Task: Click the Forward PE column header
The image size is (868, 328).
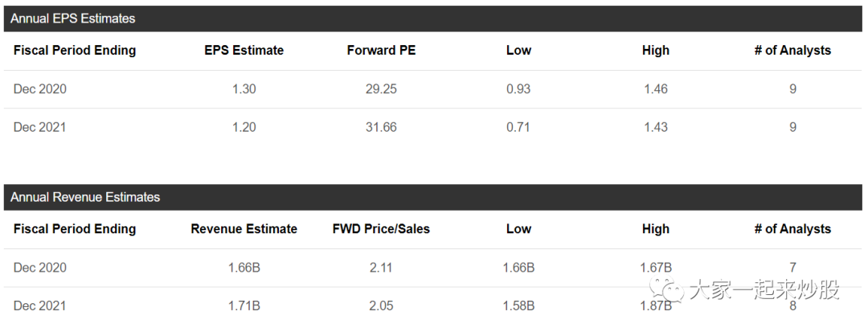Action: (x=382, y=51)
